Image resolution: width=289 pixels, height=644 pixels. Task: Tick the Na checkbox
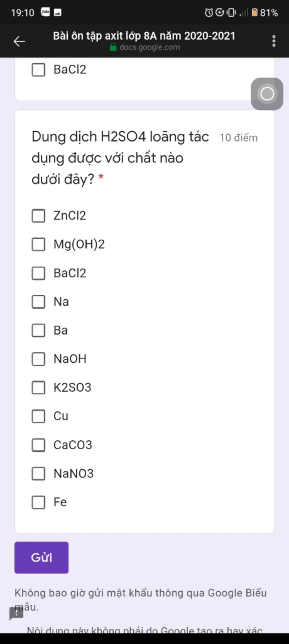pos(38,302)
